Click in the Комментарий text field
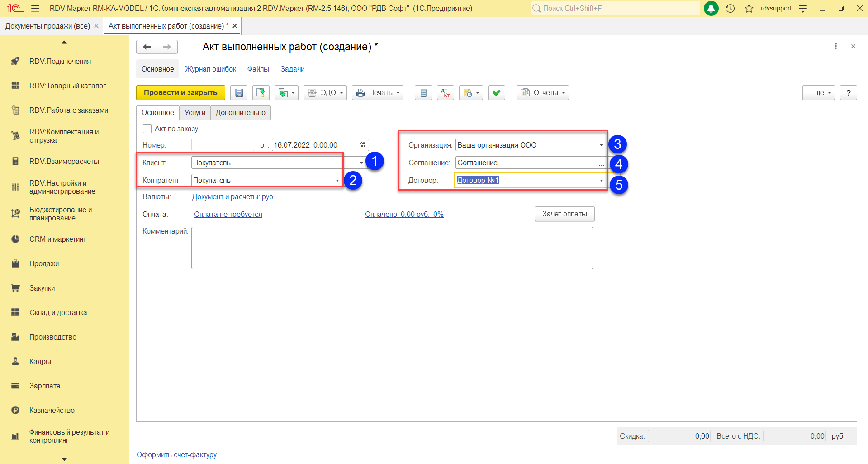 tap(392, 248)
